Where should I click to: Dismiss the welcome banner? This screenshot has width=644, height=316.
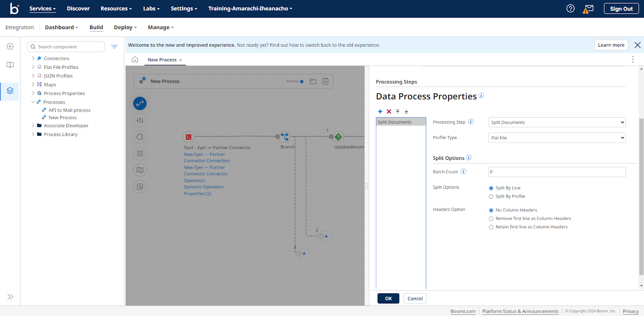[x=638, y=45]
